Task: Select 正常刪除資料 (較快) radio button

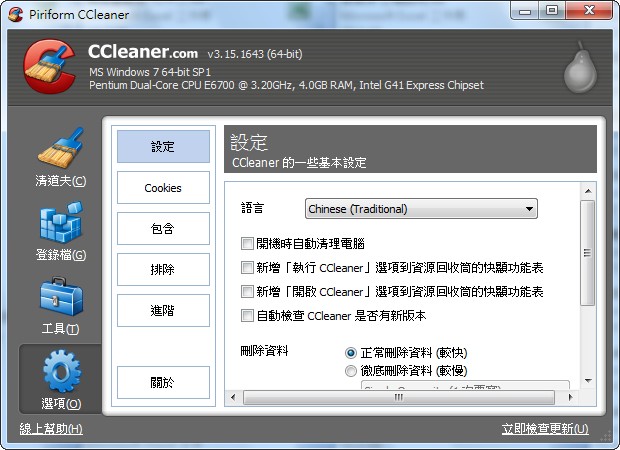Action: pos(351,353)
